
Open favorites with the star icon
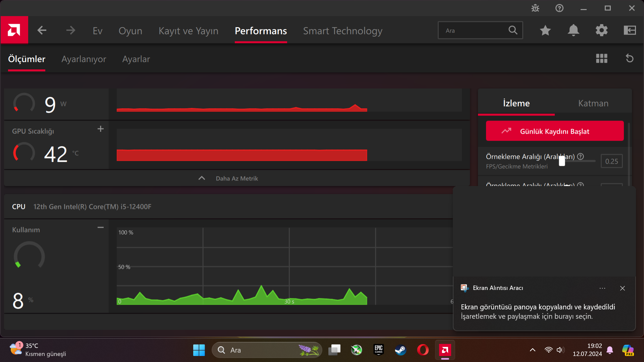tap(545, 31)
